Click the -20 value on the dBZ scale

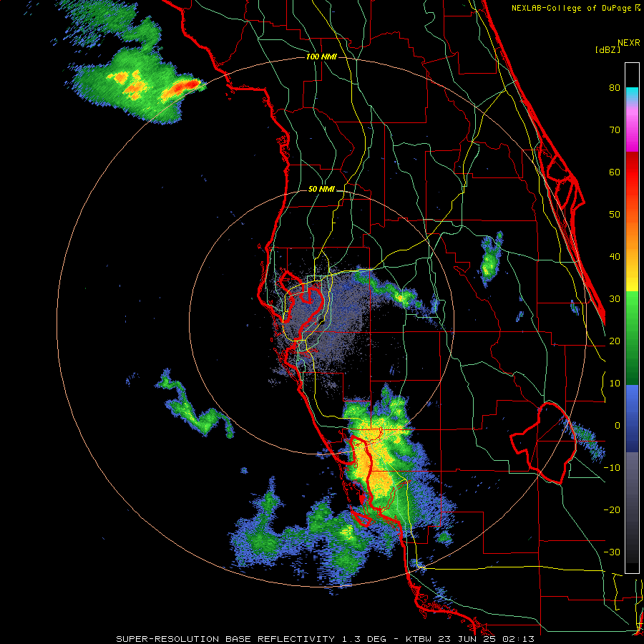click(612, 509)
